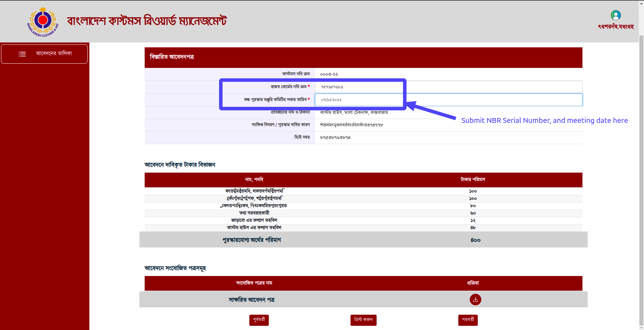Click the বিস্তারিত আবেদনপত্র panel heading
Viewport: 644px width, 330px height.
point(172,57)
